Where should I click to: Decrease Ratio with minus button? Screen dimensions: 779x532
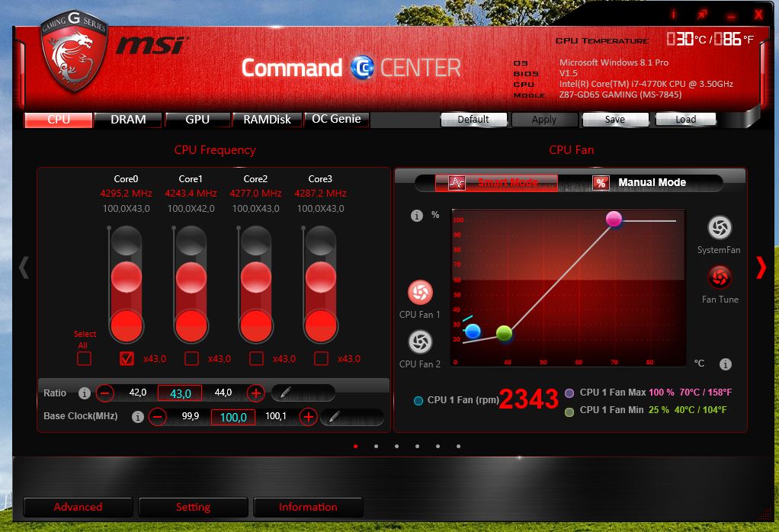pyautogui.click(x=105, y=393)
